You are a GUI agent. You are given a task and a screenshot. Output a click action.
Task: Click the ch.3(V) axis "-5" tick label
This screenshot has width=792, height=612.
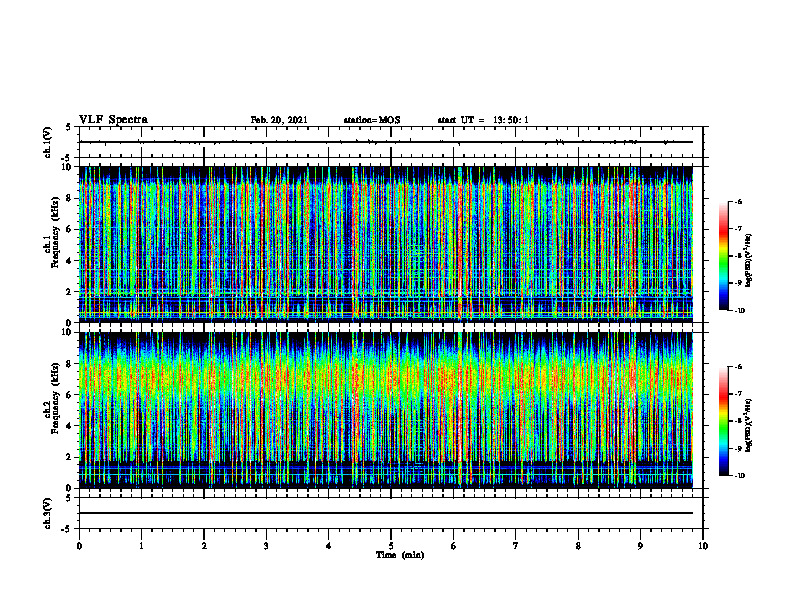(68, 529)
